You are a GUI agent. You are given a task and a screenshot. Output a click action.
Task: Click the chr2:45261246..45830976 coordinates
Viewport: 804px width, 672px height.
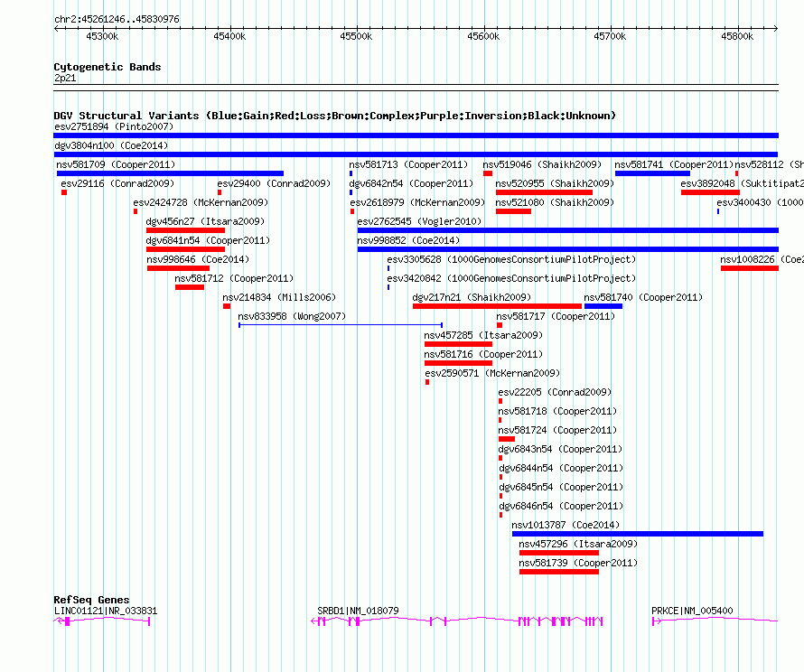point(117,19)
